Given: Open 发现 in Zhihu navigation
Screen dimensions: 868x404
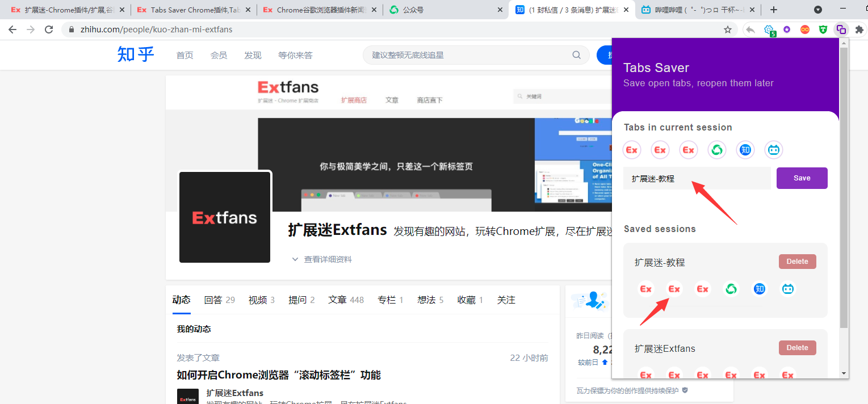Looking at the screenshot, I should (253, 55).
